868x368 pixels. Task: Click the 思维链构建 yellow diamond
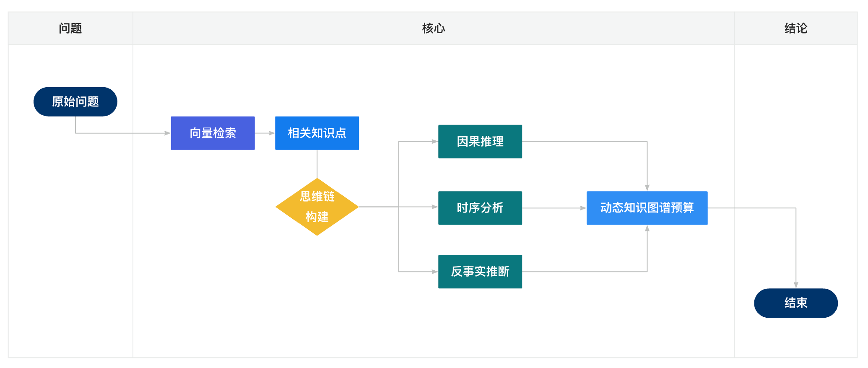tap(317, 207)
